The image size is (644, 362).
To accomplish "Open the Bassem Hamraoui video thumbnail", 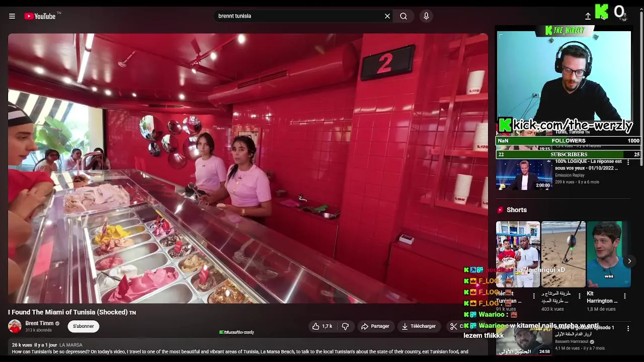I will tap(524, 340).
